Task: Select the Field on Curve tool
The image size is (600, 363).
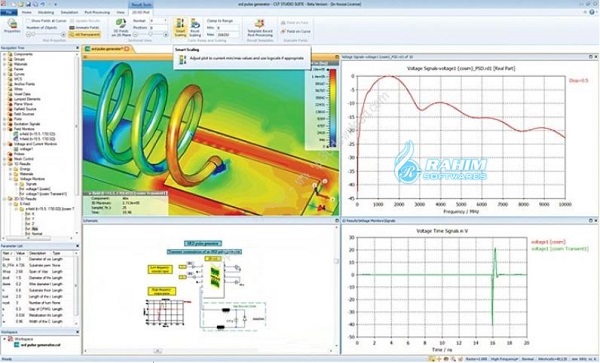Action: click(295, 31)
